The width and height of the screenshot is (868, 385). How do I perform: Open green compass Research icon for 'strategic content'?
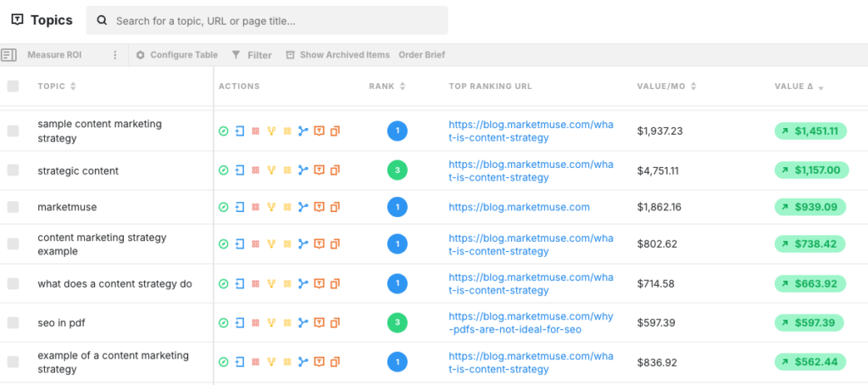(224, 170)
